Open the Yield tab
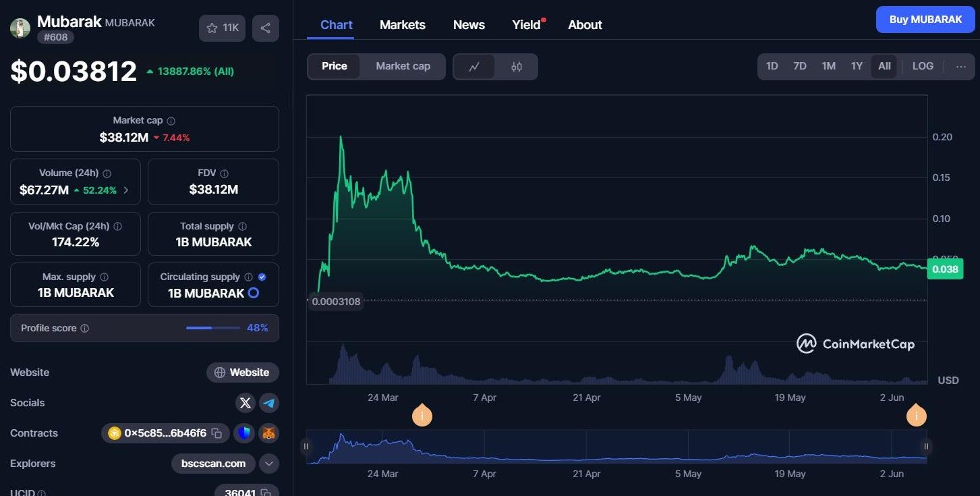The width and height of the screenshot is (980, 496). point(527,25)
